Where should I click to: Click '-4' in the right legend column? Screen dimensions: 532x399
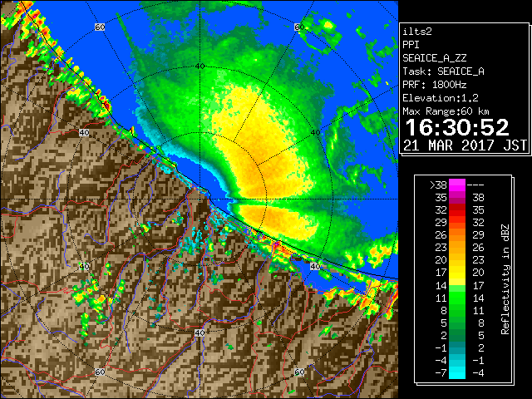pyautogui.click(x=478, y=373)
